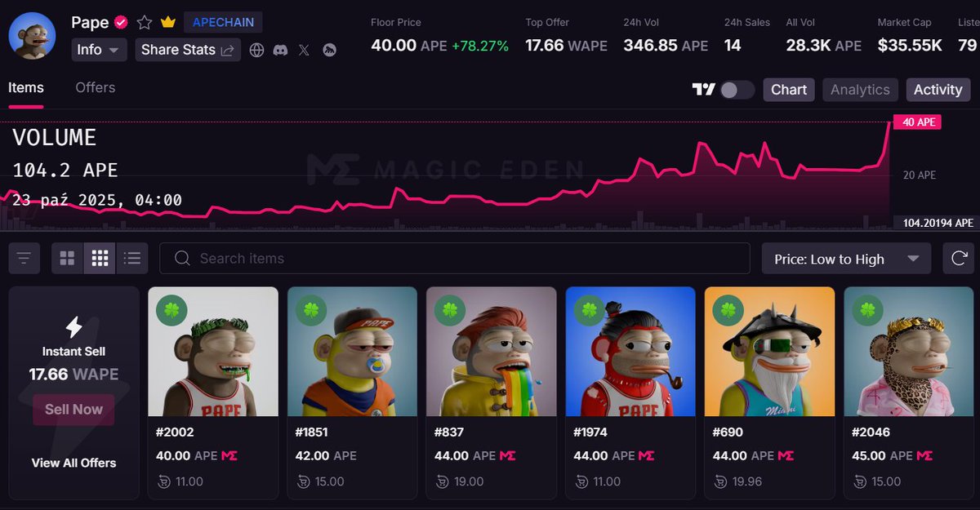Click the last-sale icon under #1851
Viewport: 980px width, 510px height.
click(x=303, y=481)
